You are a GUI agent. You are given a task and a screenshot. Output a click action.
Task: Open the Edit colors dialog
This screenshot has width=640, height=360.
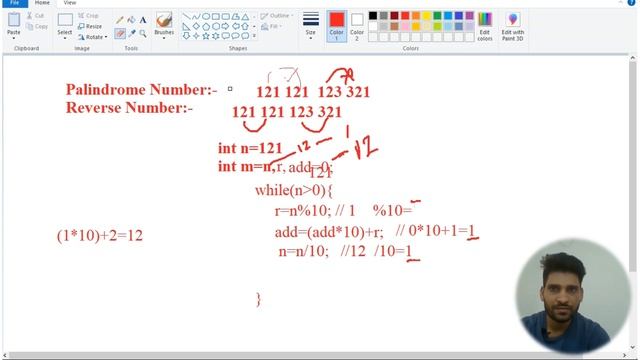tap(484, 26)
